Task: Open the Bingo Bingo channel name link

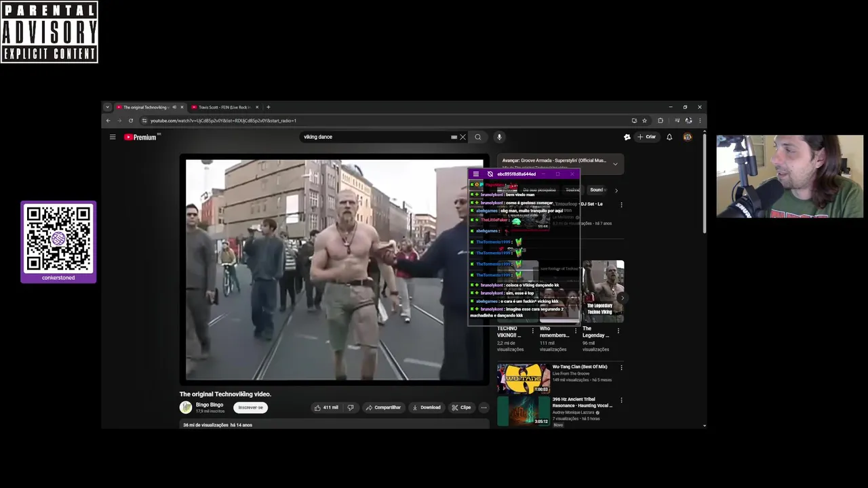Action: point(210,405)
